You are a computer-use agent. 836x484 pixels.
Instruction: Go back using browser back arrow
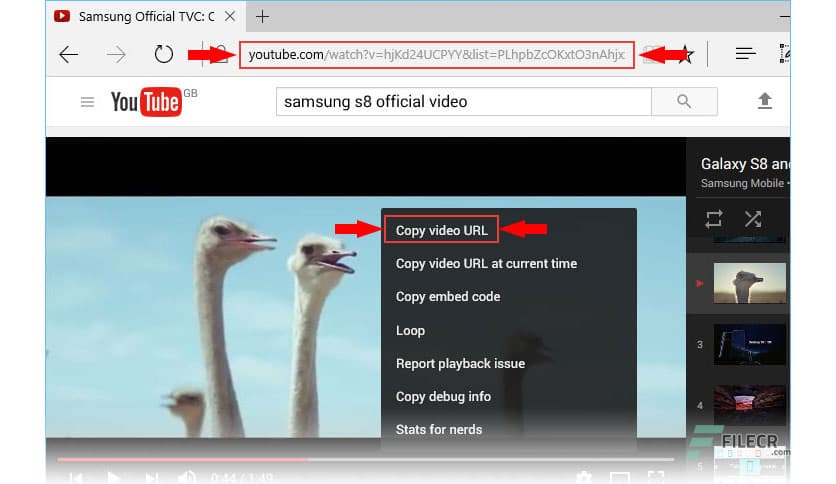pyautogui.click(x=69, y=54)
